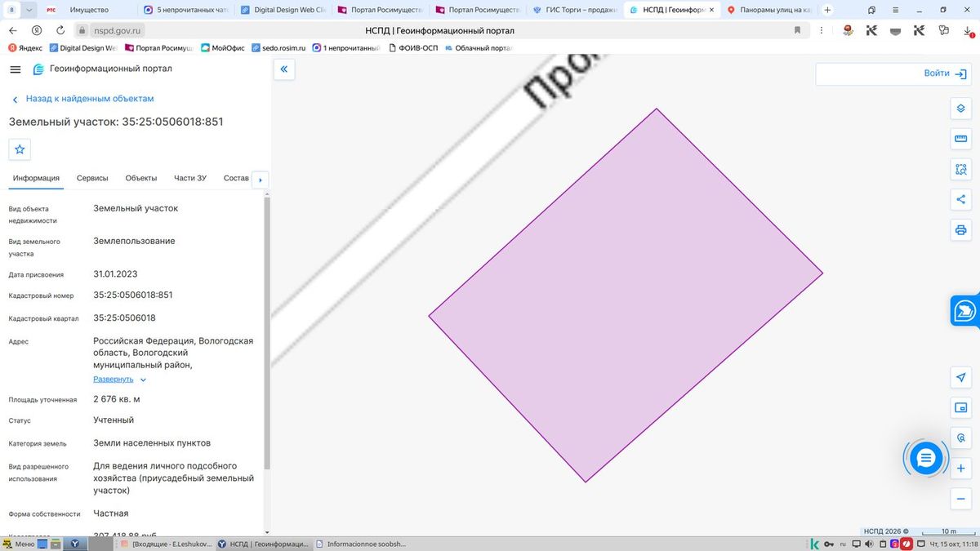This screenshot has height=551, width=980.
Task: Open the tab list dropdown arrow
Action: click(29, 10)
